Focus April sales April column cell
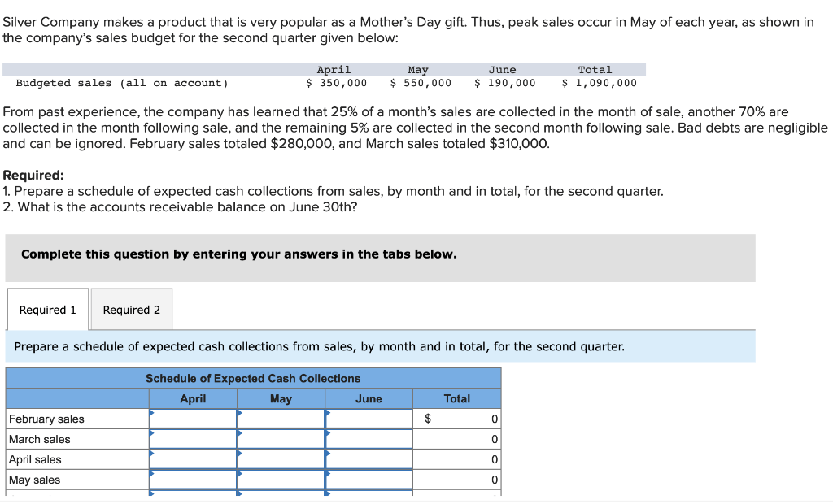This screenshot has height=504, width=833. (193, 459)
